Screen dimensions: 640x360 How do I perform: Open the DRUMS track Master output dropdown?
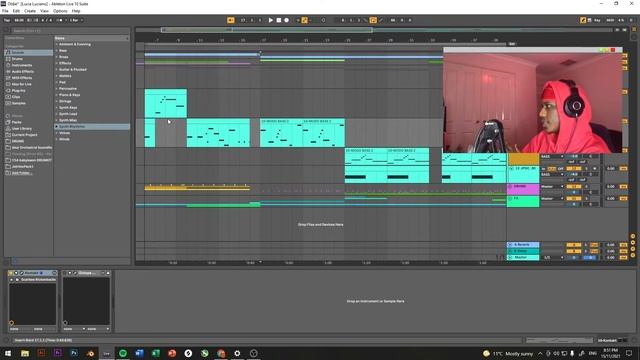click(552, 187)
